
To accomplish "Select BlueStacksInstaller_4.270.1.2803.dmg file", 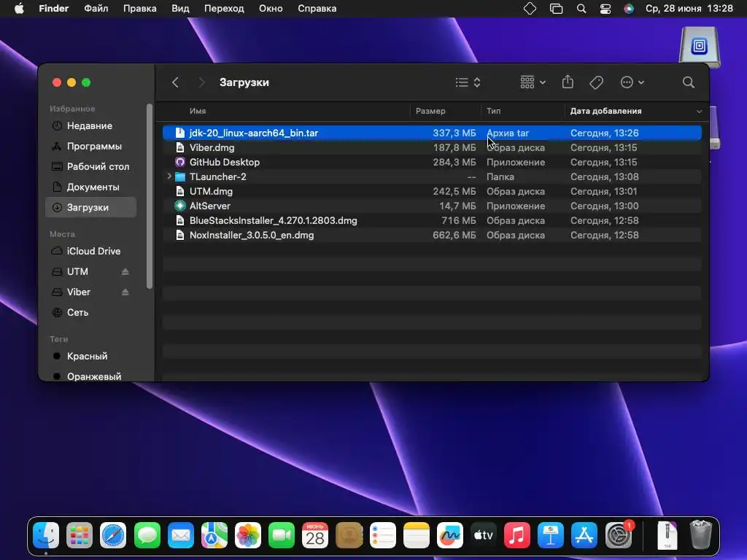I will coord(432,220).
